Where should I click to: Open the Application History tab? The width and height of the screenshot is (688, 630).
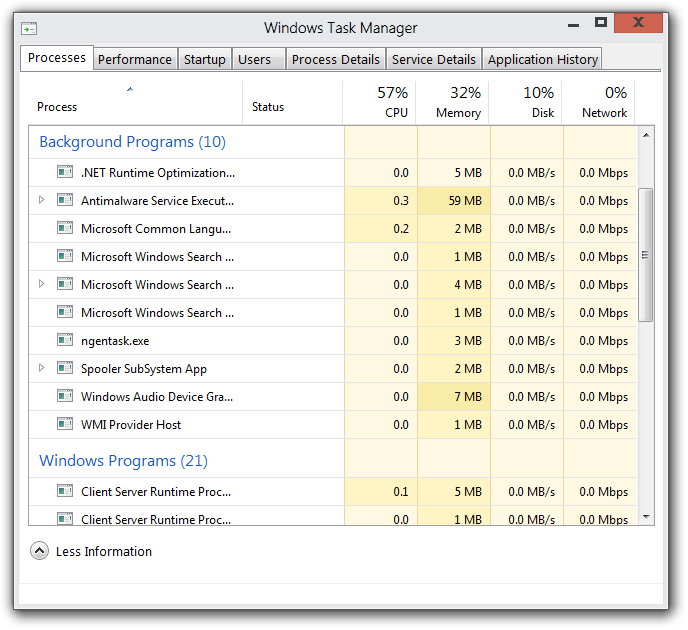coord(542,59)
